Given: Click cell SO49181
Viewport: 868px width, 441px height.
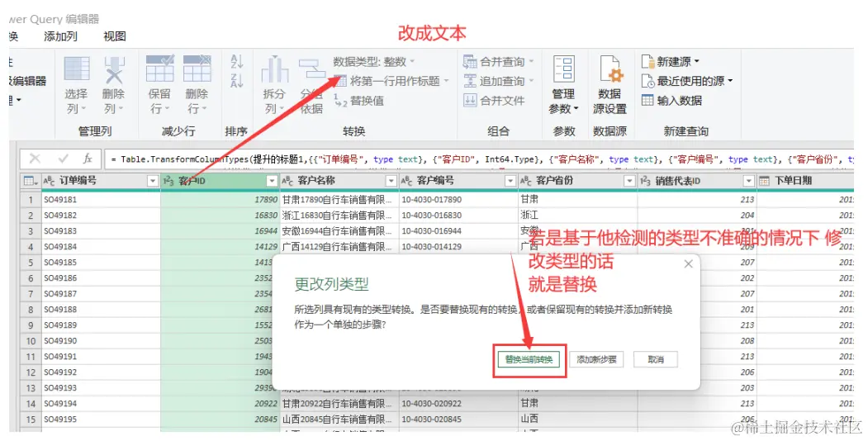Looking at the screenshot, I should click(101, 199).
